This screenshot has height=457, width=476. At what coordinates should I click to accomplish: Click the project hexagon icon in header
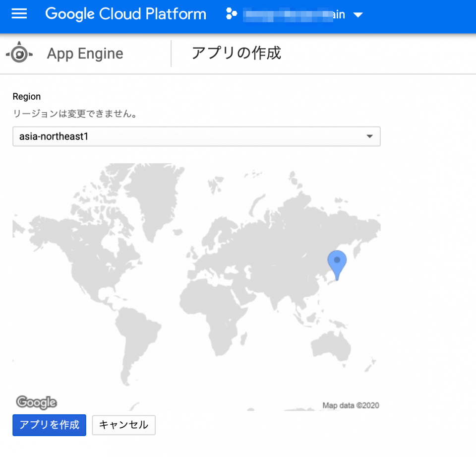coord(232,14)
